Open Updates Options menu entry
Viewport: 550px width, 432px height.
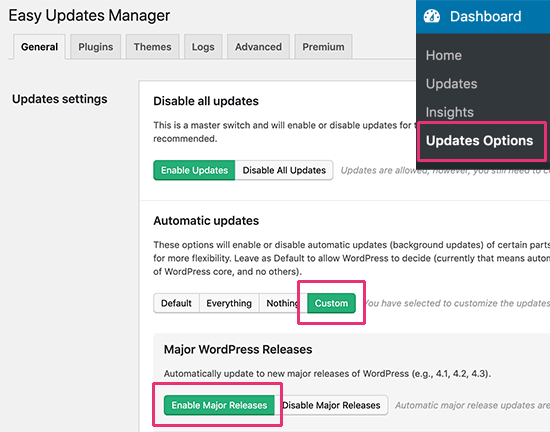tap(479, 141)
